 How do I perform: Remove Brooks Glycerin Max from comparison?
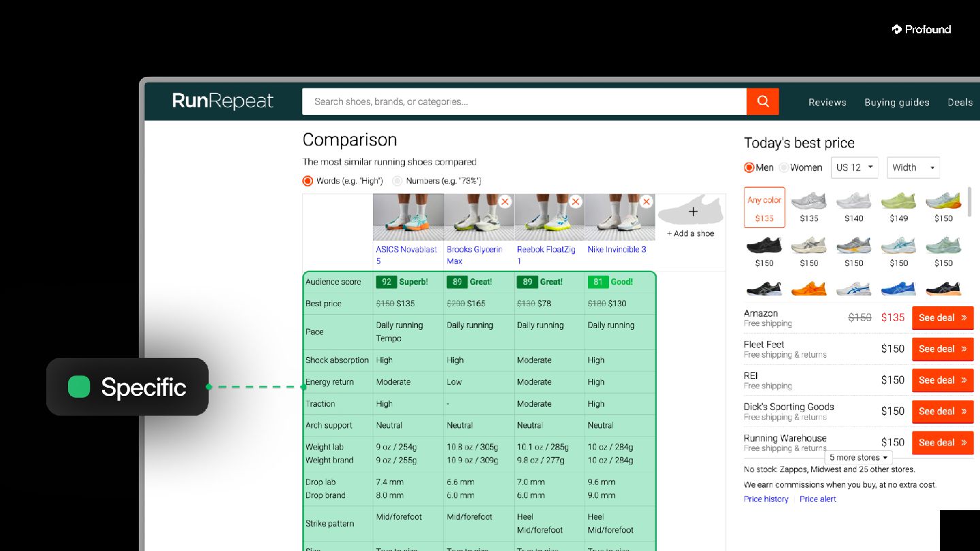point(505,202)
